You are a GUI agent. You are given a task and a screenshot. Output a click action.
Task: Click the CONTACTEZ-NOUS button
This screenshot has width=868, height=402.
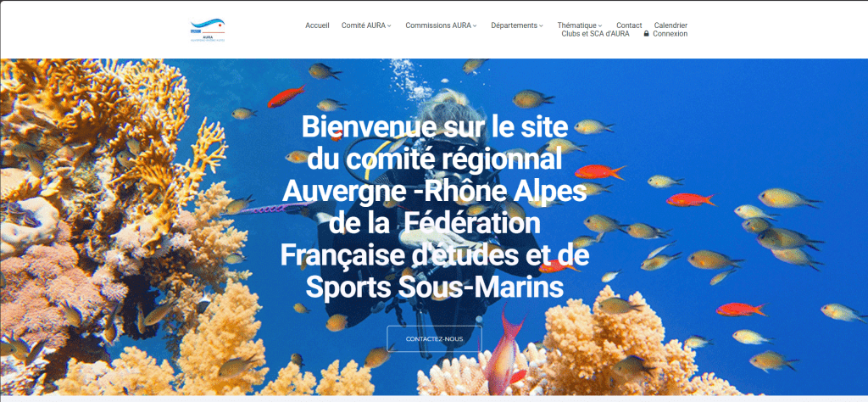[435, 339]
